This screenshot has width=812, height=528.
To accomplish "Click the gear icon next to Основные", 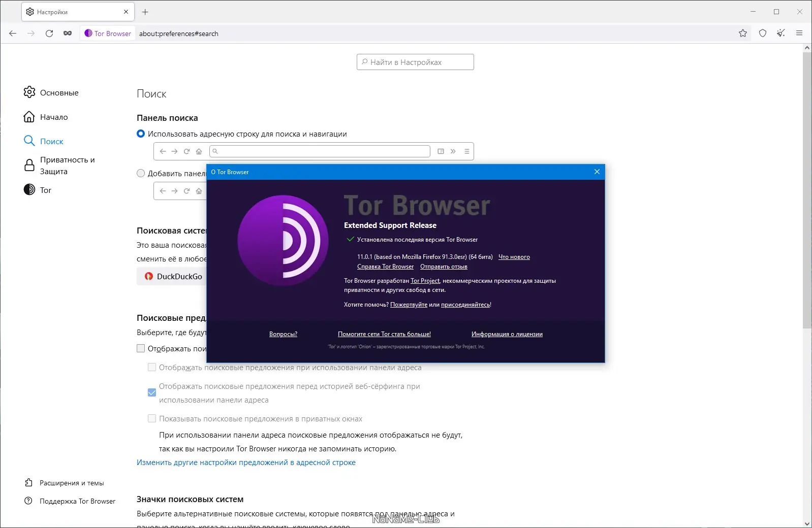I will pos(29,92).
